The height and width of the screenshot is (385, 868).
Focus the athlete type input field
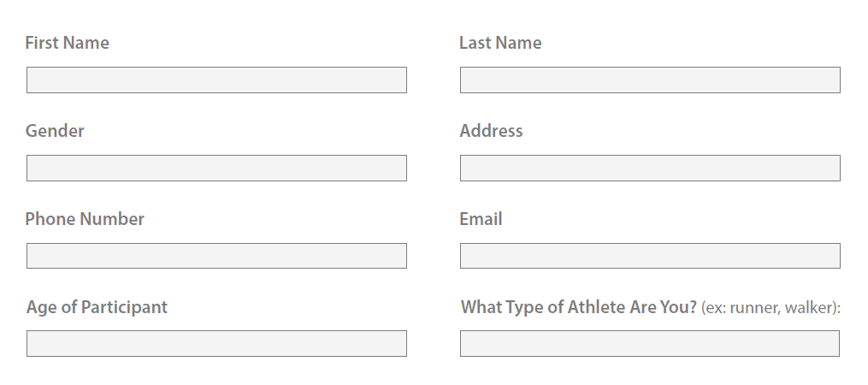tap(650, 343)
